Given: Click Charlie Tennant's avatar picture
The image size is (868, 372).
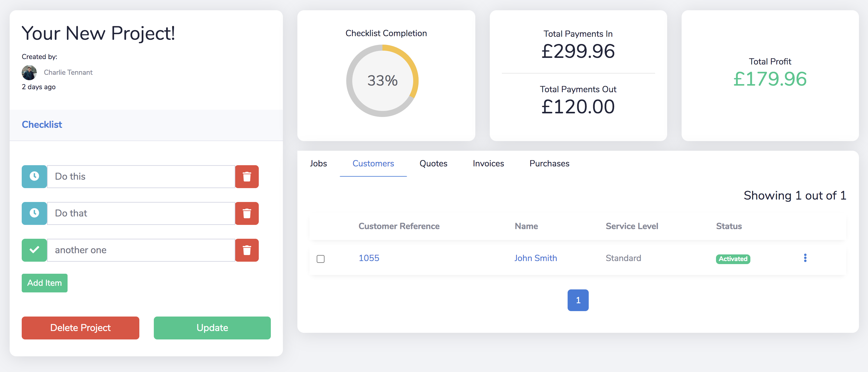Looking at the screenshot, I should point(29,72).
